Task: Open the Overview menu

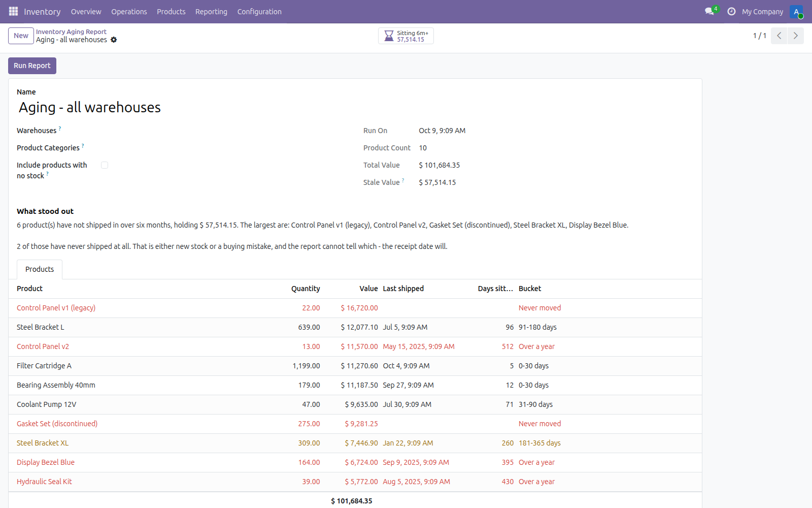Action: tap(86, 12)
